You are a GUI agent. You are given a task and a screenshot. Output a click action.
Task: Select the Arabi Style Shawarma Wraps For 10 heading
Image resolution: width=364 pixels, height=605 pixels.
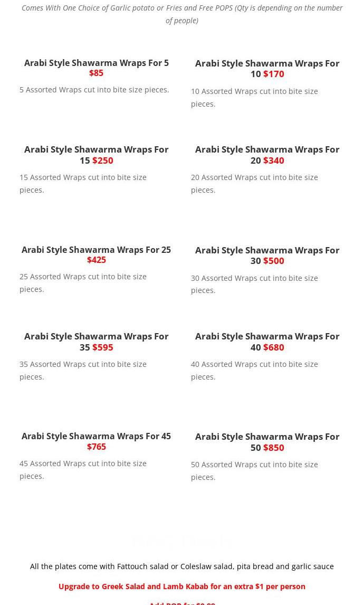pyautogui.click(x=267, y=63)
